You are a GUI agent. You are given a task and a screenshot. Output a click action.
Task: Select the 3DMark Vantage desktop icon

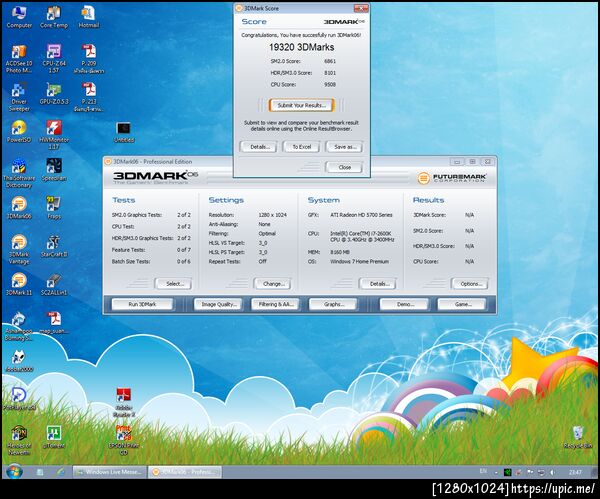click(19, 250)
